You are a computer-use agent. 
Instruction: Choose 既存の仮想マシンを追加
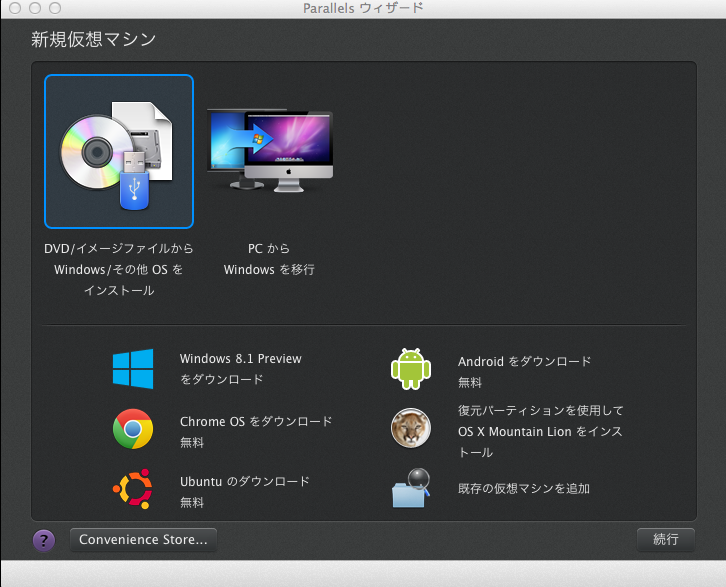pos(524,488)
